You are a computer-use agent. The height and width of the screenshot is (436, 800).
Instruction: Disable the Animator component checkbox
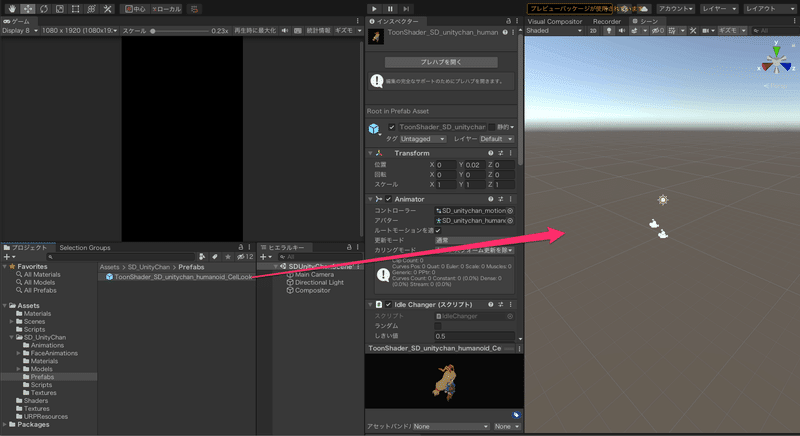click(x=388, y=199)
